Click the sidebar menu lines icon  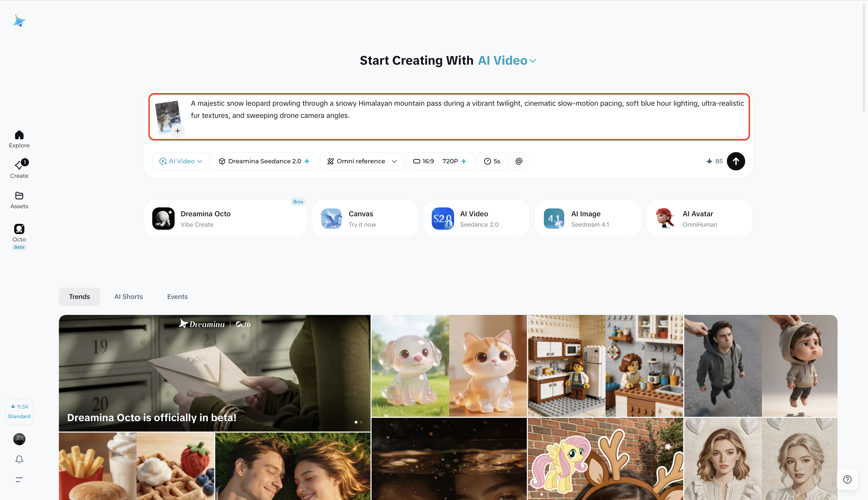(x=19, y=479)
